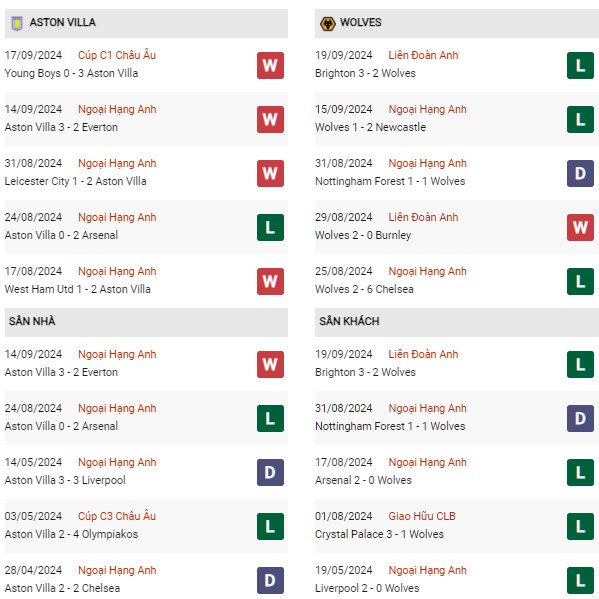
Task: Click L badge for Crystal Palace 3-1 Wolves
Action: [x=580, y=526]
